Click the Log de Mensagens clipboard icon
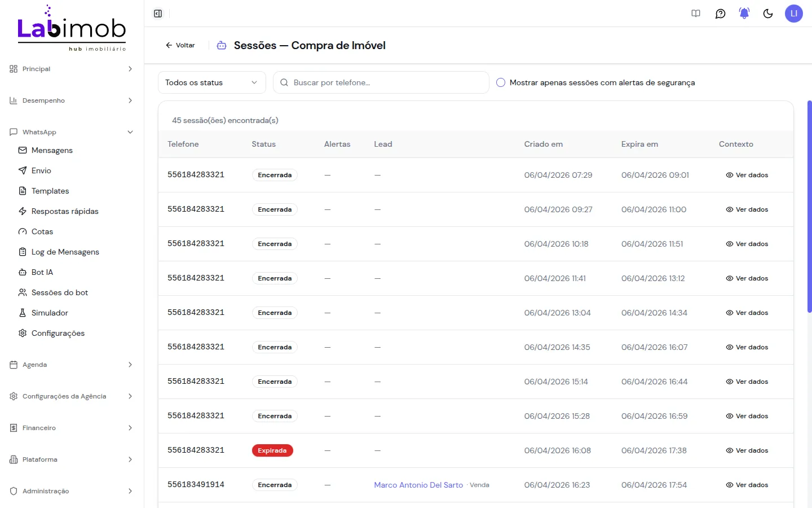The height and width of the screenshot is (508, 812). 23,252
